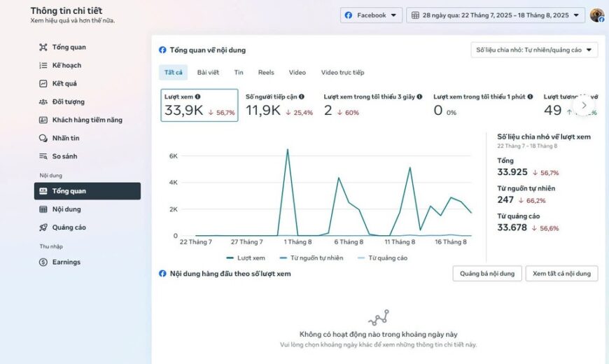Toggle the Lượt xem chart legend item

[x=246, y=258]
